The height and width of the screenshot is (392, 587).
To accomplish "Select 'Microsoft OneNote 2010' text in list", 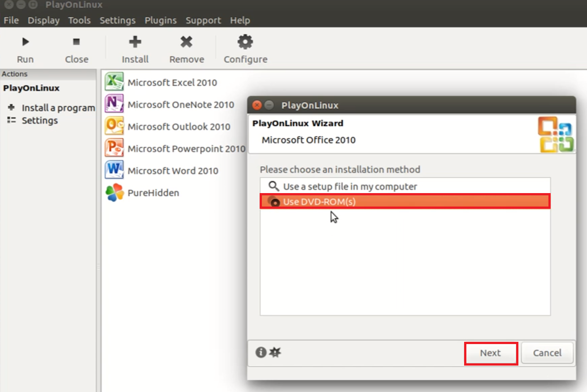I will (181, 104).
